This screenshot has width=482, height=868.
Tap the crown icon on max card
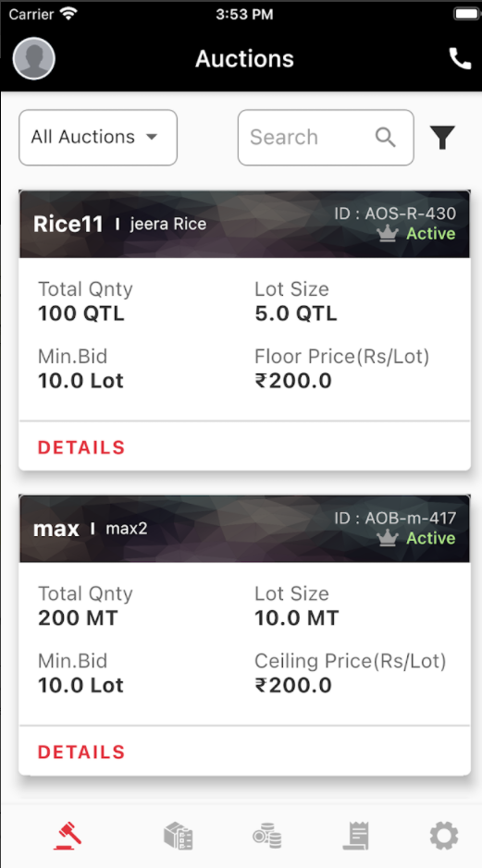(x=388, y=538)
